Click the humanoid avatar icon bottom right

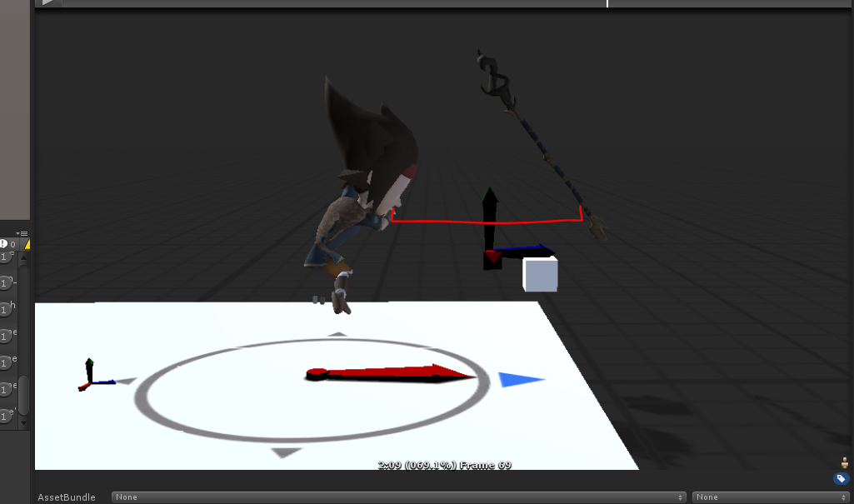click(842, 462)
